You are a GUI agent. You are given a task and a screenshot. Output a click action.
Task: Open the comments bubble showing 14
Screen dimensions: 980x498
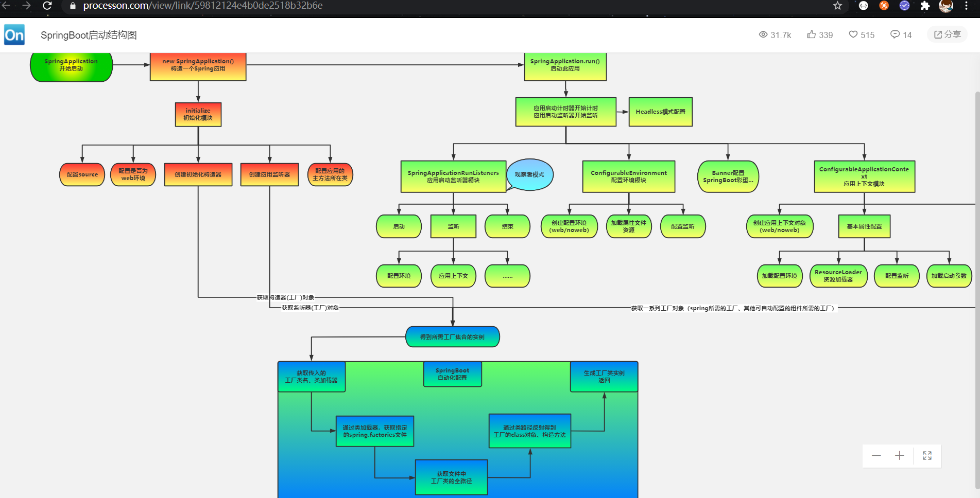click(901, 34)
